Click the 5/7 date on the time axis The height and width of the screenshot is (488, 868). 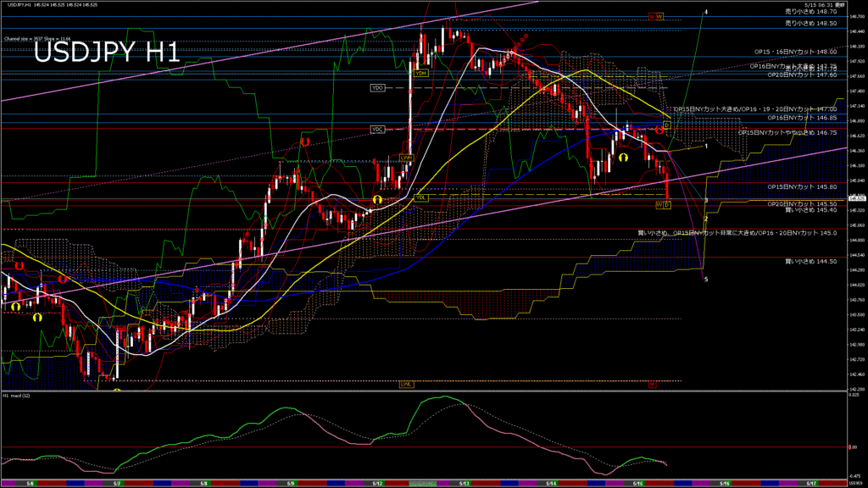pyautogui.click(x=117, y=484)
